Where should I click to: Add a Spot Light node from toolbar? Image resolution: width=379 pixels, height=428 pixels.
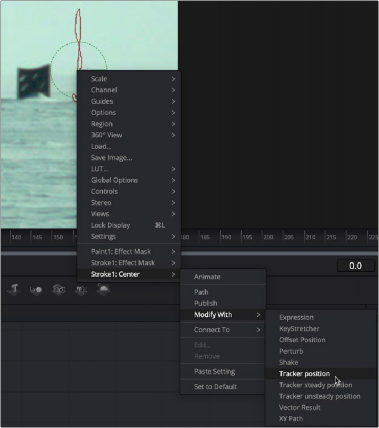tap(81, 290)
